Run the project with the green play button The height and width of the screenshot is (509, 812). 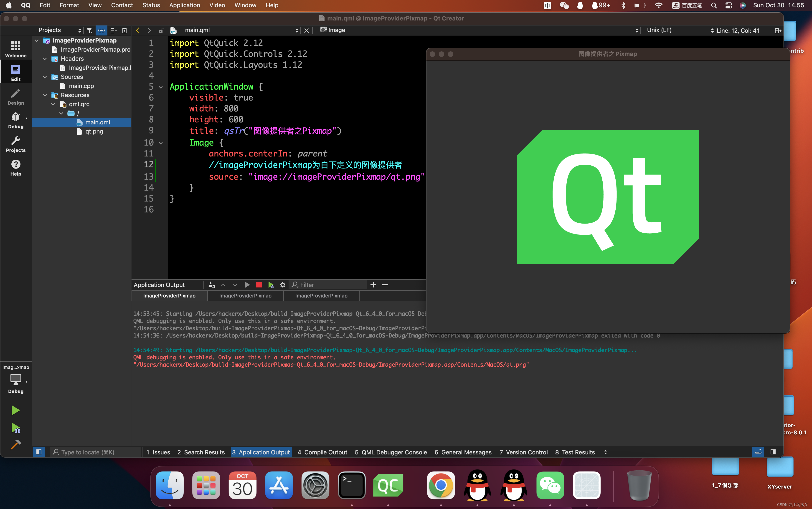15,410
